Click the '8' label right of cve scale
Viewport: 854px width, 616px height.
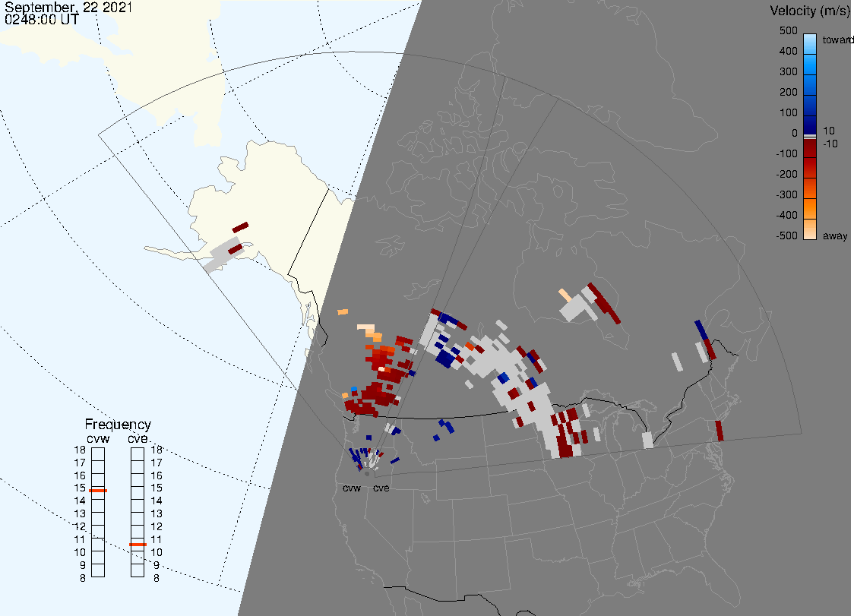[157, 579]
